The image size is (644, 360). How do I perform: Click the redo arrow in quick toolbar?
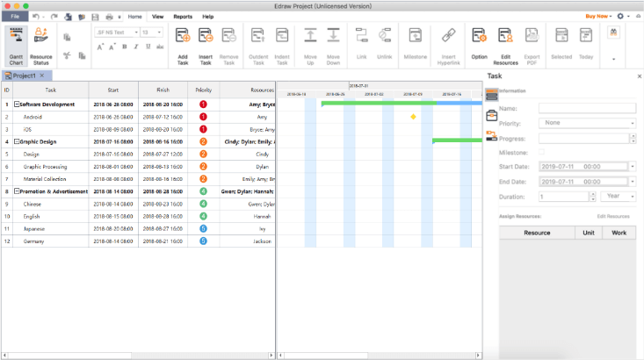tap(54, 17)
